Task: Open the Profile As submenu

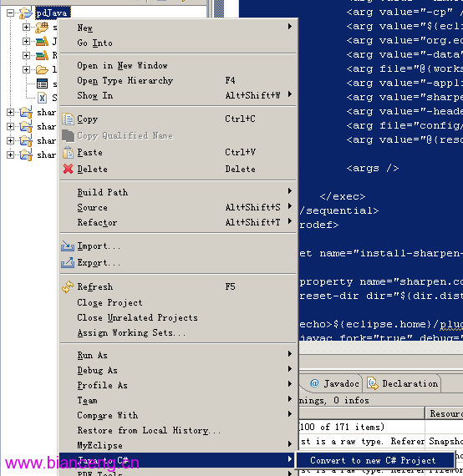Action: click(178, 385)
